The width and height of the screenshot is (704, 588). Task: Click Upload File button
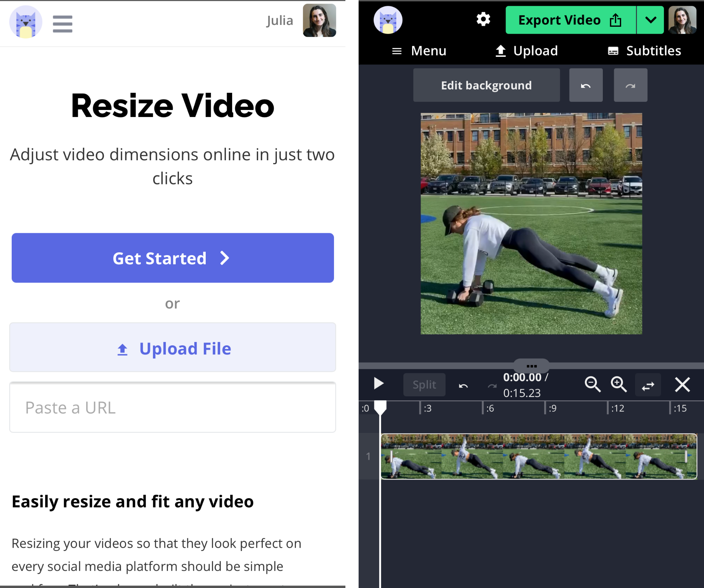[x=173, y=348]
